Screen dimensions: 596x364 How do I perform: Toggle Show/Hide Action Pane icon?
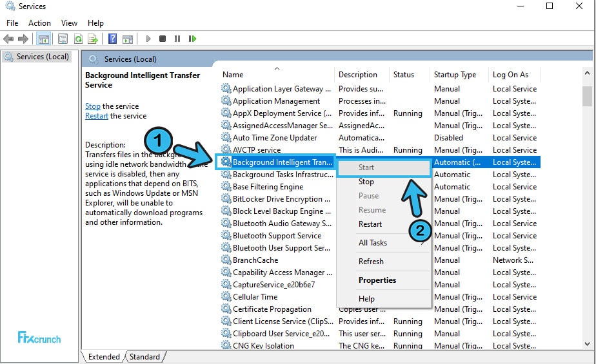(128, 39)
